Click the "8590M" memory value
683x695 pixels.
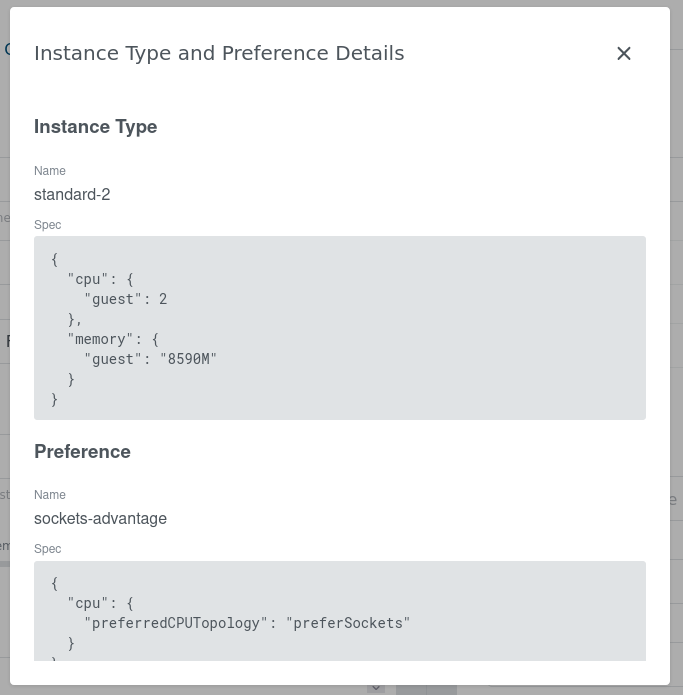188,359
